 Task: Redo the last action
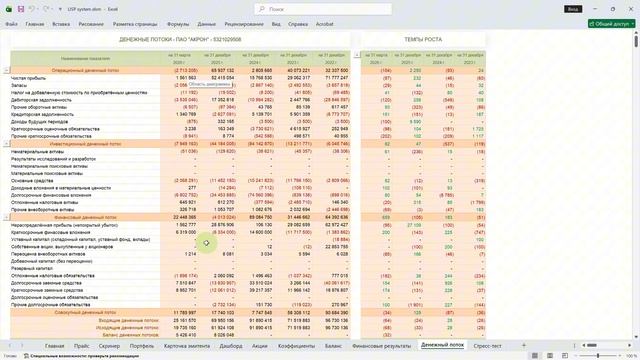[x=46, y=9]
